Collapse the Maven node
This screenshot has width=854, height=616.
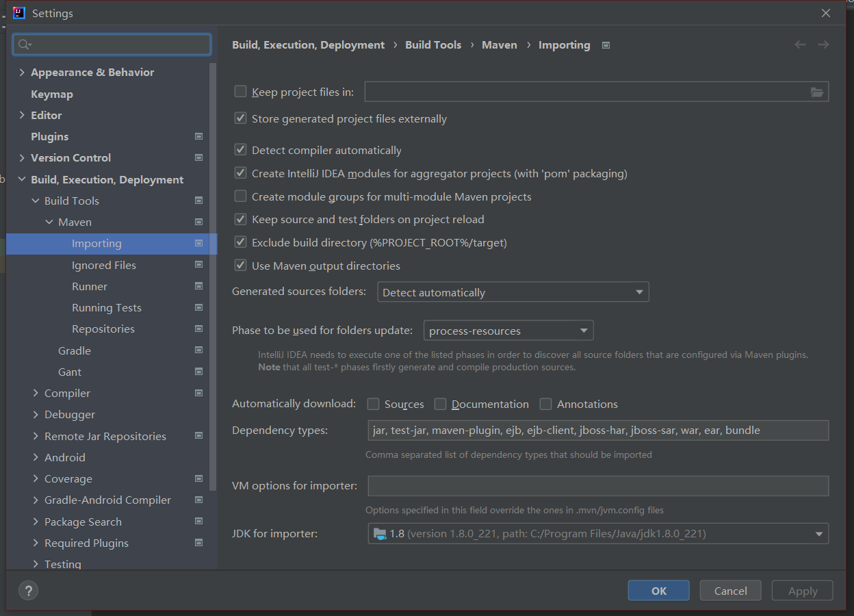click(49, 222)
